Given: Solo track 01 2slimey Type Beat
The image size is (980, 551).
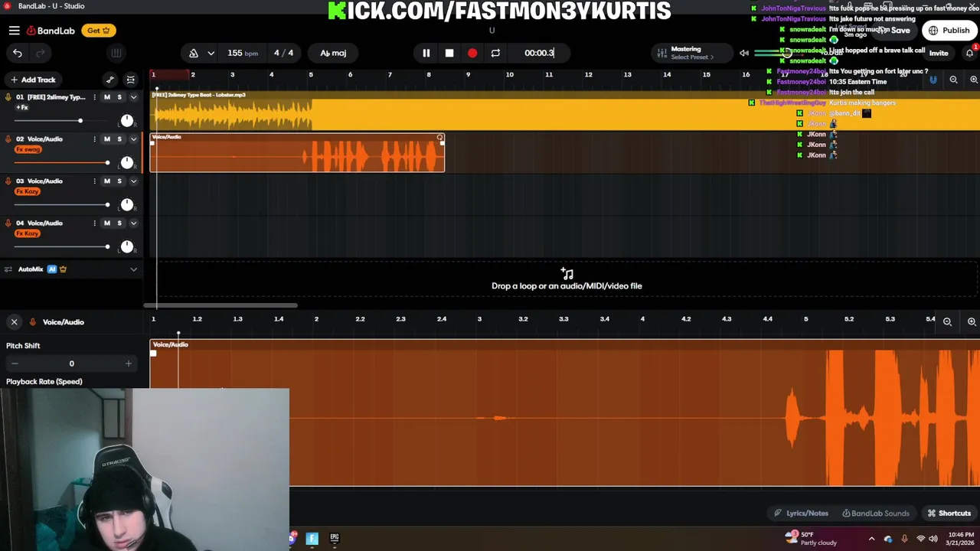Looking at the screenshot, I should point(119,97).
